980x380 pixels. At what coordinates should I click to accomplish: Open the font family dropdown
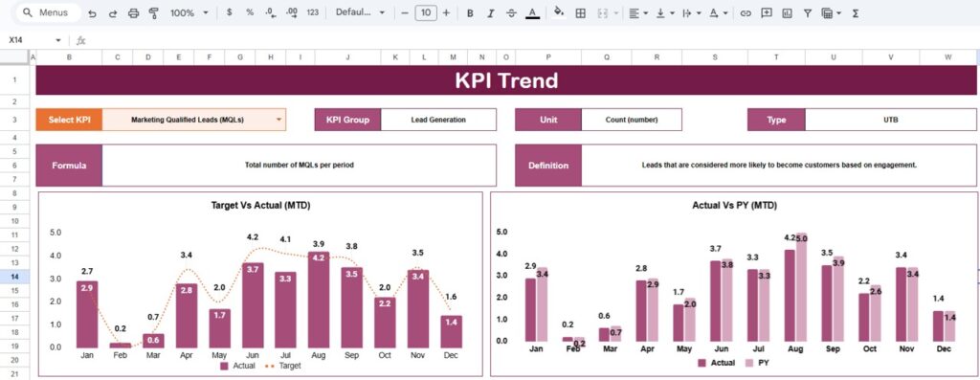[360, 12]
